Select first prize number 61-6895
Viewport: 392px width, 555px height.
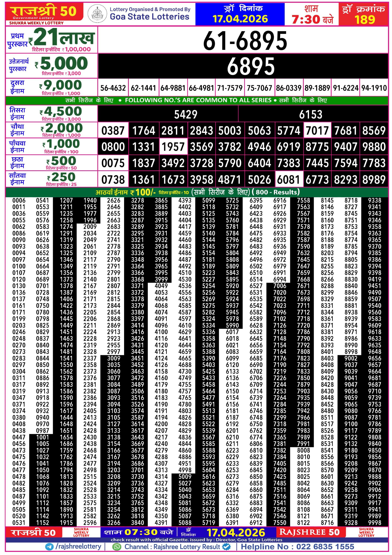(245, 41)
